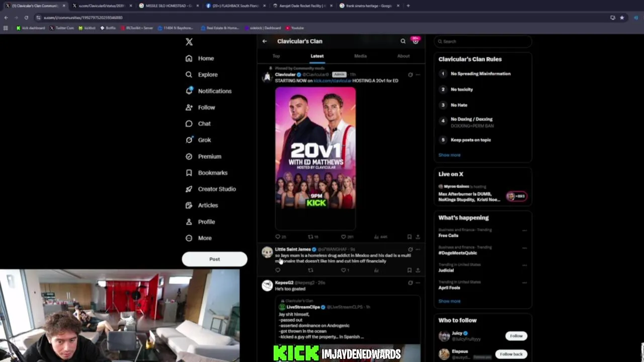Viewport: 644px width, 362px height.
Task: Open the Explore magnifier icon in sidebar
Action: tap(189, 74)
